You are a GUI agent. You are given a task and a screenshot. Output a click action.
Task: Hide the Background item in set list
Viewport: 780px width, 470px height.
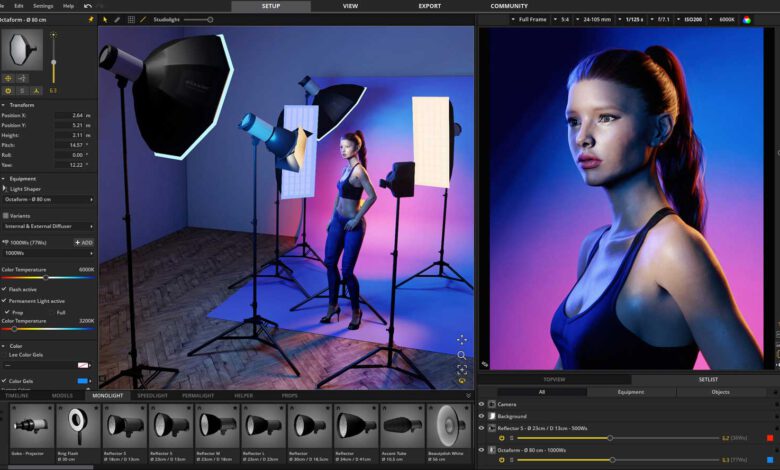(481, 416)
